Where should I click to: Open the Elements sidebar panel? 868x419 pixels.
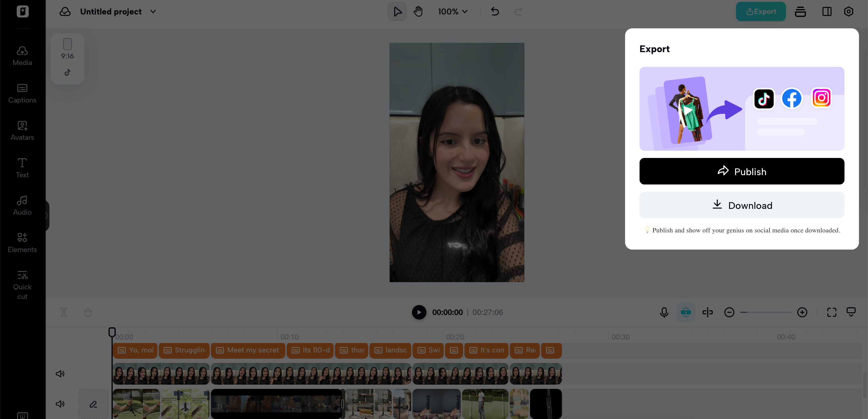click(x=22, y=242)
